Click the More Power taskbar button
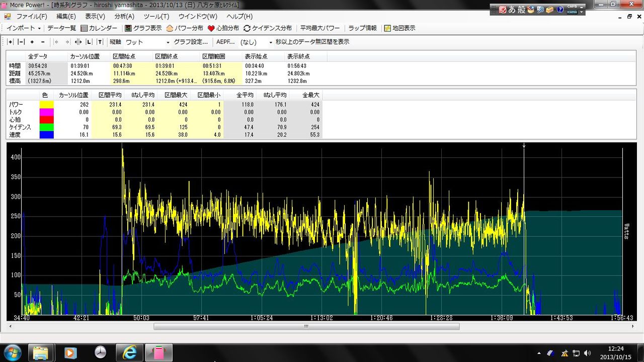 [x=159, y=352]
